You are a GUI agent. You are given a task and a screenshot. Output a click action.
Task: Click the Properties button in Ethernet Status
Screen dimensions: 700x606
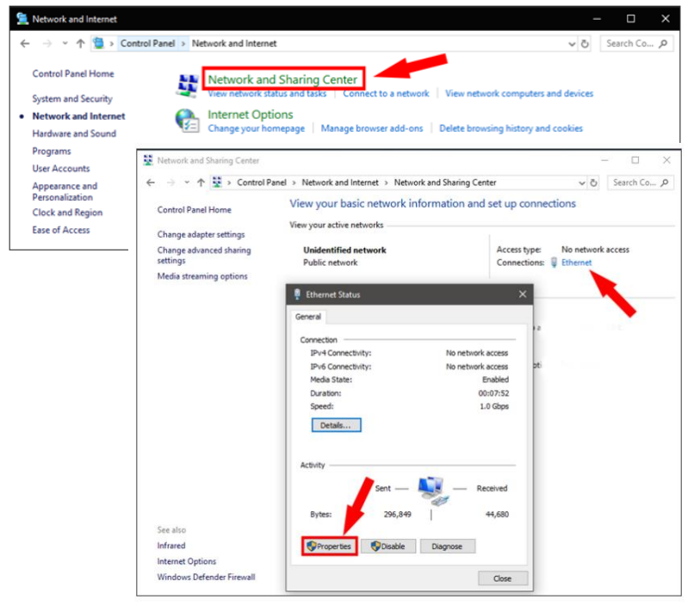point(329,546)
